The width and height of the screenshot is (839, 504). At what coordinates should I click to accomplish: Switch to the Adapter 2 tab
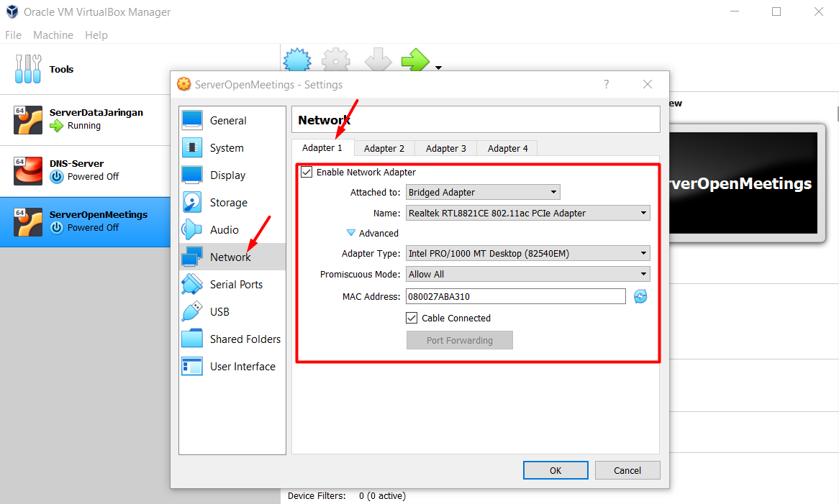(x=384, y=147)
